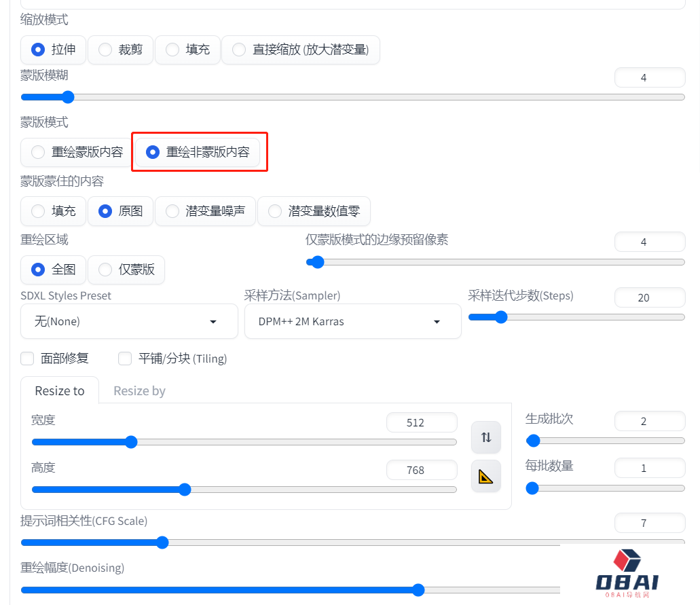Click the 采样迭代步数 Steps value field

(649, 297)
